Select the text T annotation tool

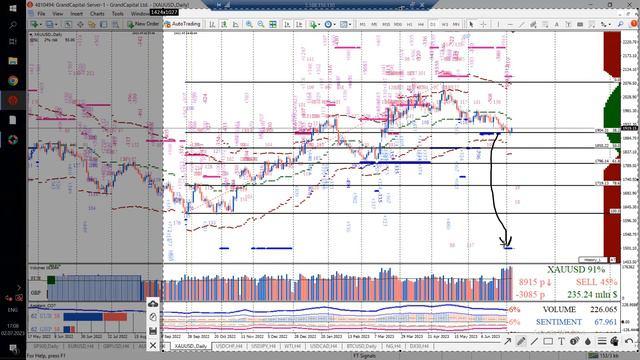tap(561, 341)
